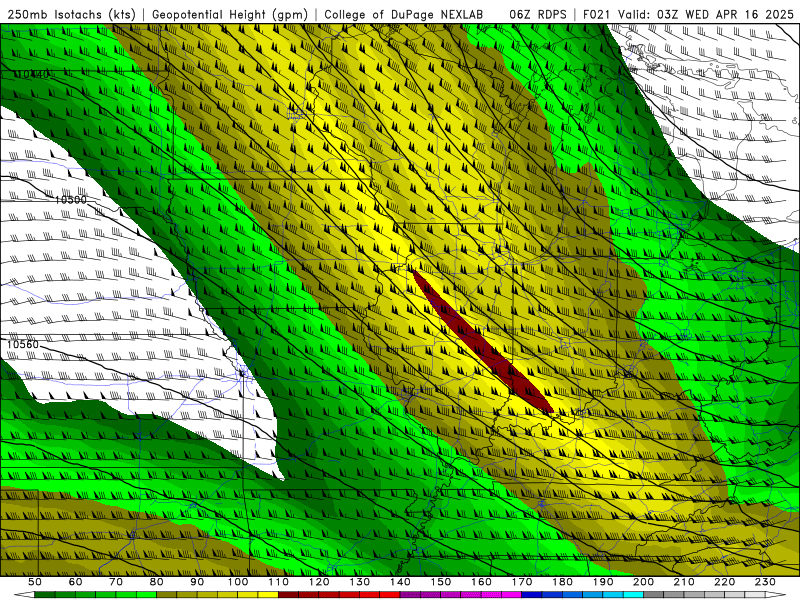Click the 180 tick label on colorbar
This screenshot has height=600, width=800.
pyautogui.click(x=562, y=582)
